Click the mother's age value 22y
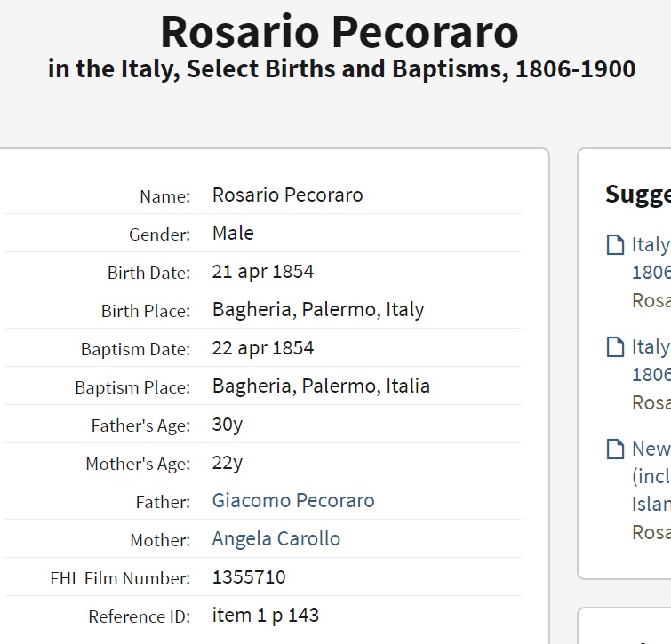The height and width of the screenshot is (644, 671). [228, 463]
